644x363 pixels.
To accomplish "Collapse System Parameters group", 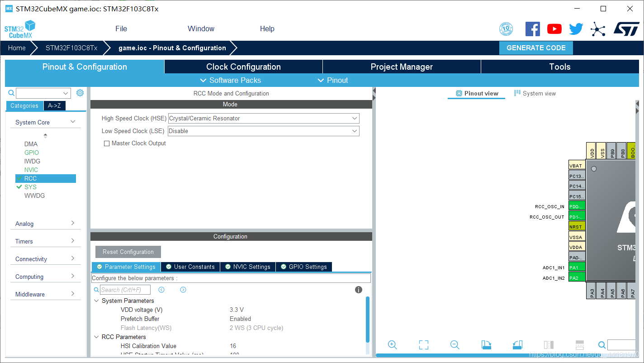I will tap(96, 301).
